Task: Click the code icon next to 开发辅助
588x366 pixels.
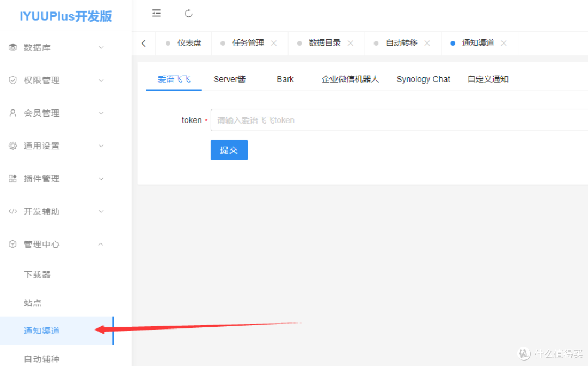Action: (12, 211)
